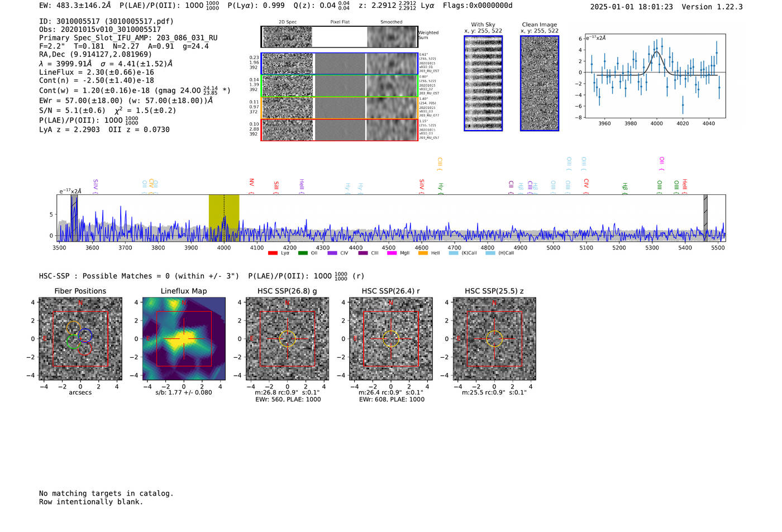Select the red-outlined 2D spectrum row

pos(340,130)
